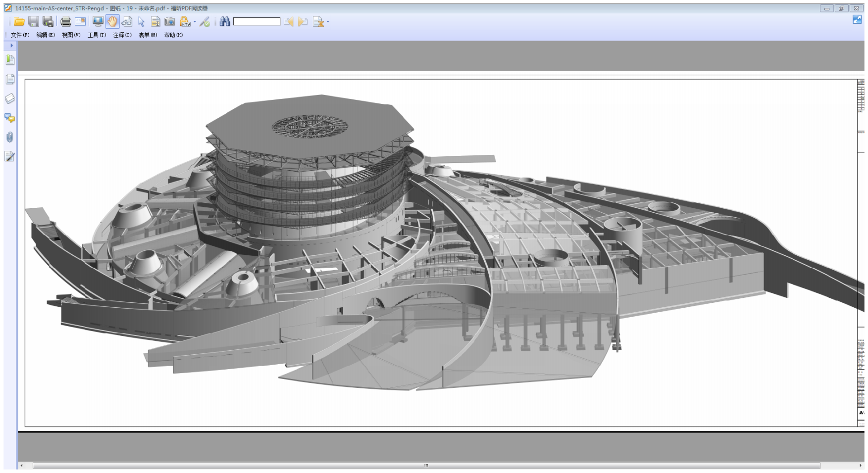This screenshot has width=868, height=473.
Task: Select the arrow Select tool
Action: pos(141,21)
